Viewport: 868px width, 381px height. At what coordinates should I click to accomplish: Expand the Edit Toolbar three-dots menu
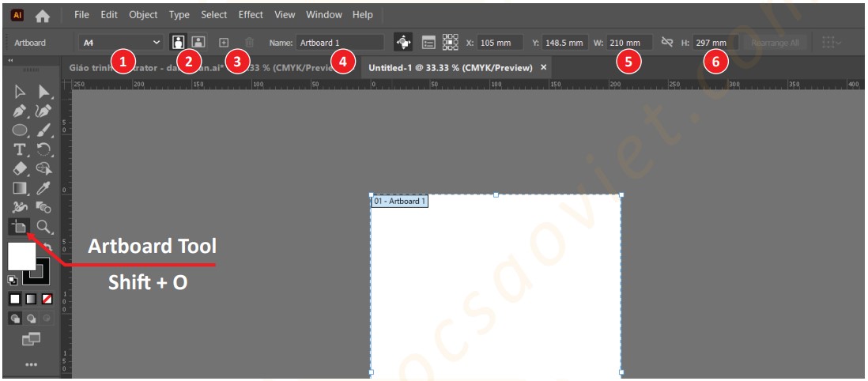pyautogui.click(x=32, y=364)
